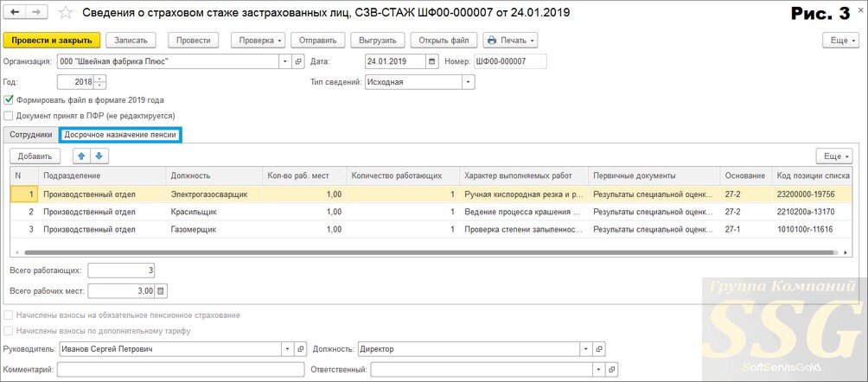The image size is (868, 382).
Task: Open calculator for Всего рабочих мест field
Action: (161, 290)
